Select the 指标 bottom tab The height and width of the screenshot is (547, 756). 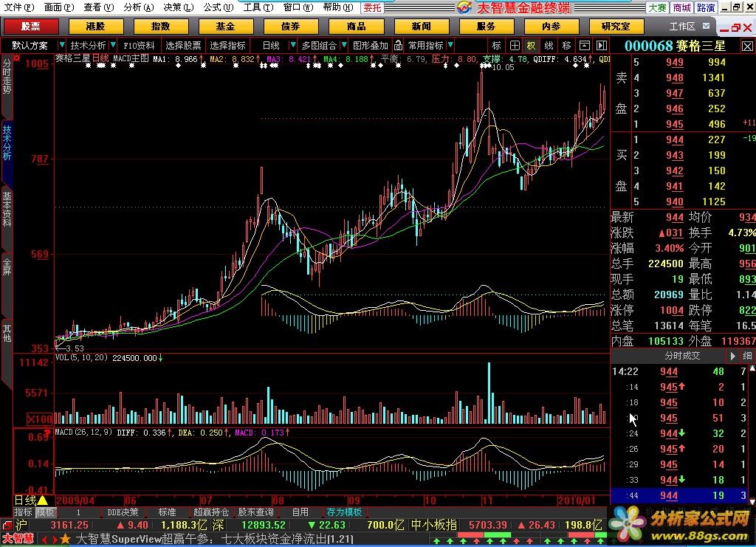(23, 512)
